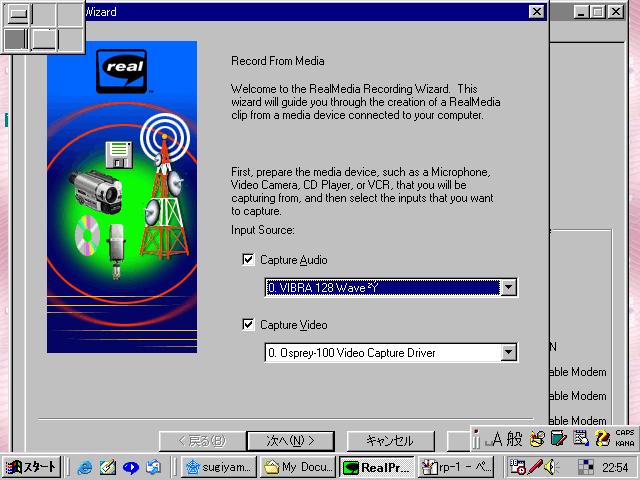The width and height of the screenshot is (640, 480).
Task: Click the 次へ(N) next button
Action: click(291, 441)
